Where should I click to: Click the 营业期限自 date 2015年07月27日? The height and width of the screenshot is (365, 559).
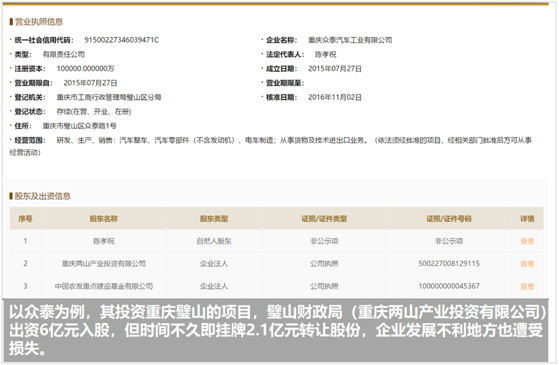90,83
